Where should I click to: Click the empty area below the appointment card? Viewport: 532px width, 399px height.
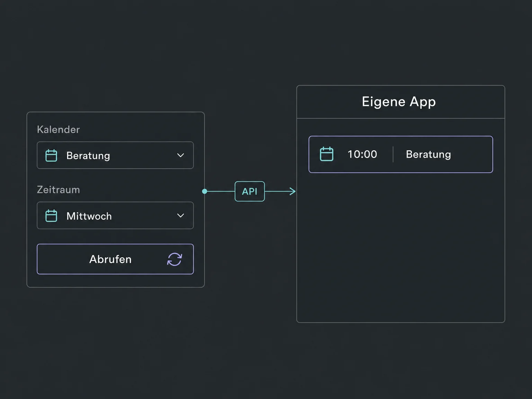[x=401, y=248]
